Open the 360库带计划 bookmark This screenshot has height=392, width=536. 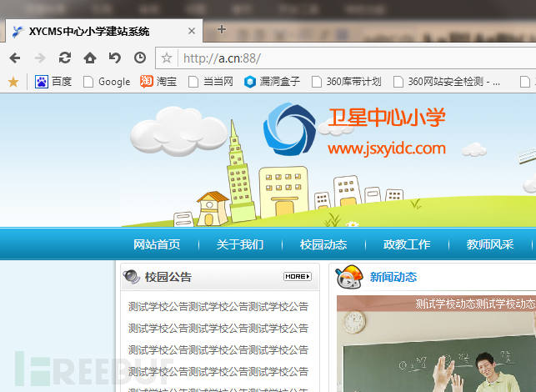tap(346, 82)
